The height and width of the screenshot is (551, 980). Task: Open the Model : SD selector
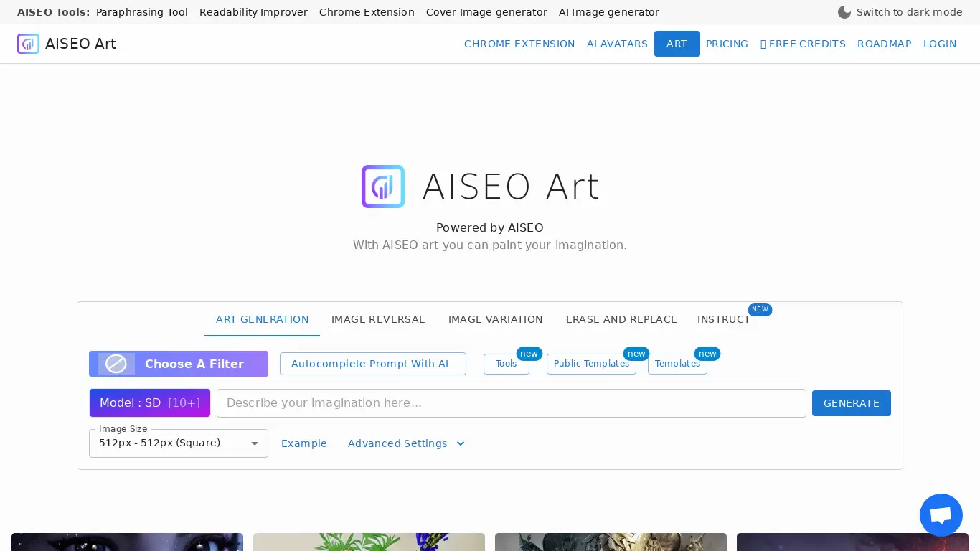coord(150,403)
